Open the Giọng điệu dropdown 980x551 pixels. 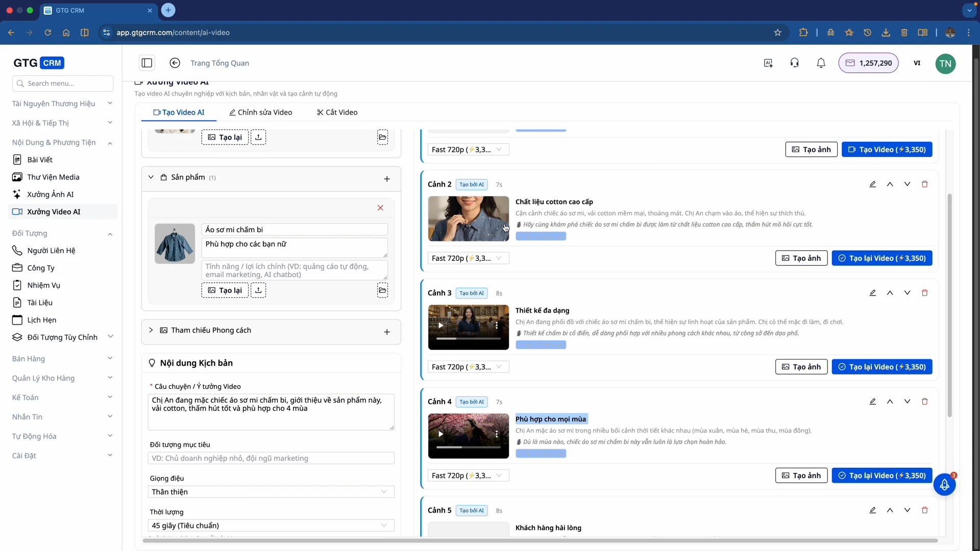pos(271,492)
